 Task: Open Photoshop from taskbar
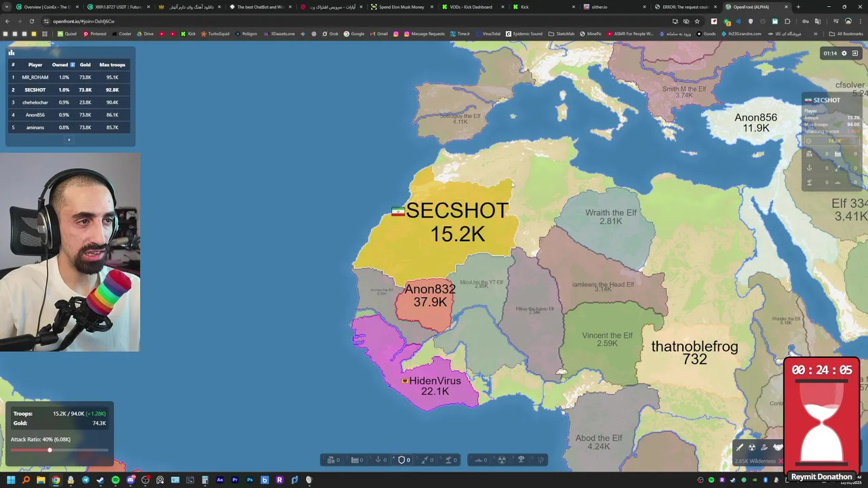(x=250, y=480)
